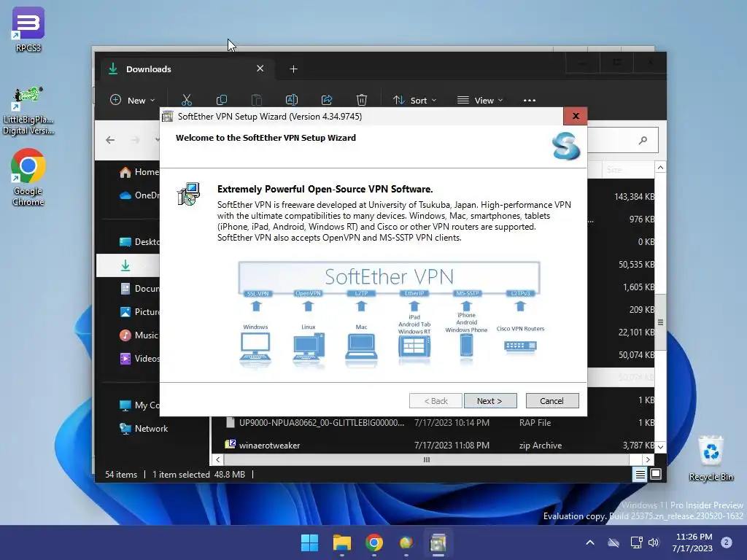Close the SoftEther VPN Setup Wizard dialog

click(x=576, y=116)
